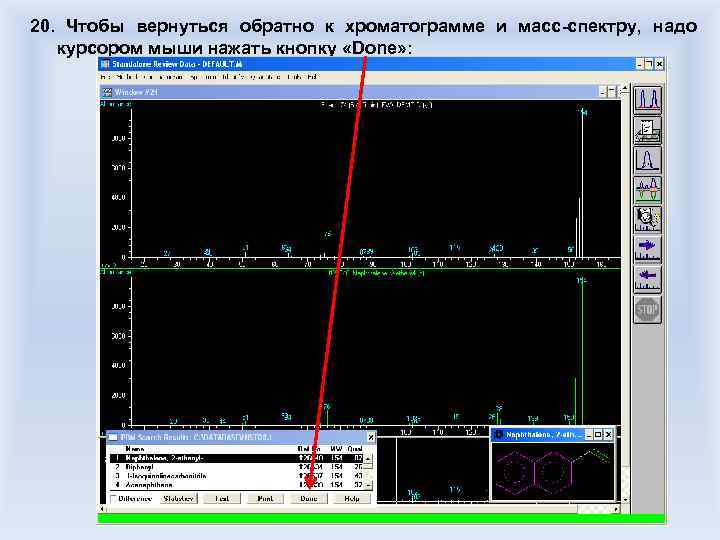Click the peaks icon with green baseline markers
The height and width of the screenshot is (540, 720).
tap(647, 190)
